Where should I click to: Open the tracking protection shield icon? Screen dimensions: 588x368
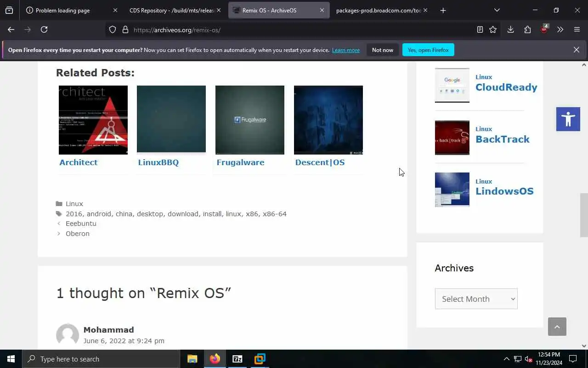pos(113,29)
